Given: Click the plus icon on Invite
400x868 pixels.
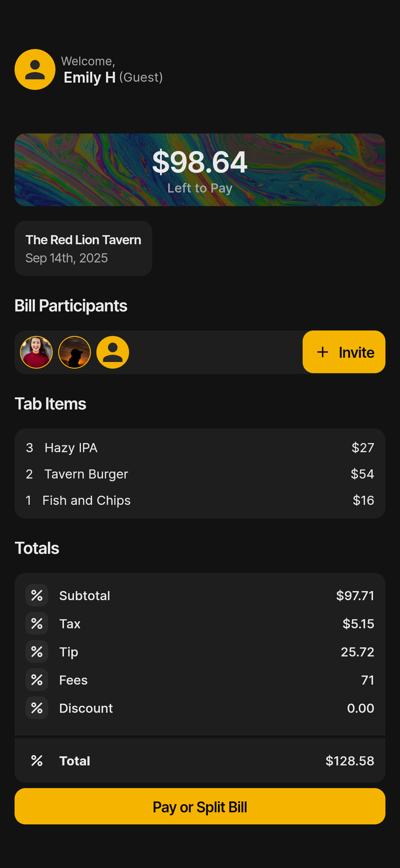Looking at the screenshot, I should 322,352.
